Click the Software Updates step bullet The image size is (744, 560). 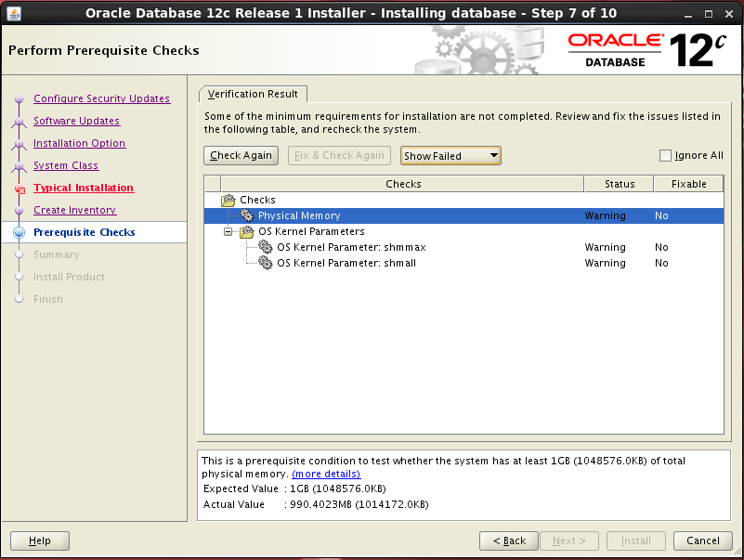(19, 122)
